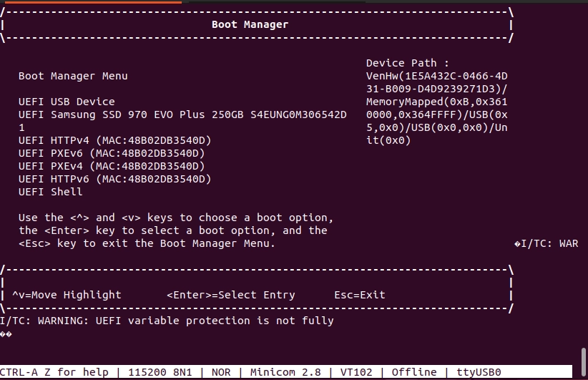588x380 pixels.
Task: Choose the UEFI HTTPv6 boot option
Action: [x=114, y=179]
